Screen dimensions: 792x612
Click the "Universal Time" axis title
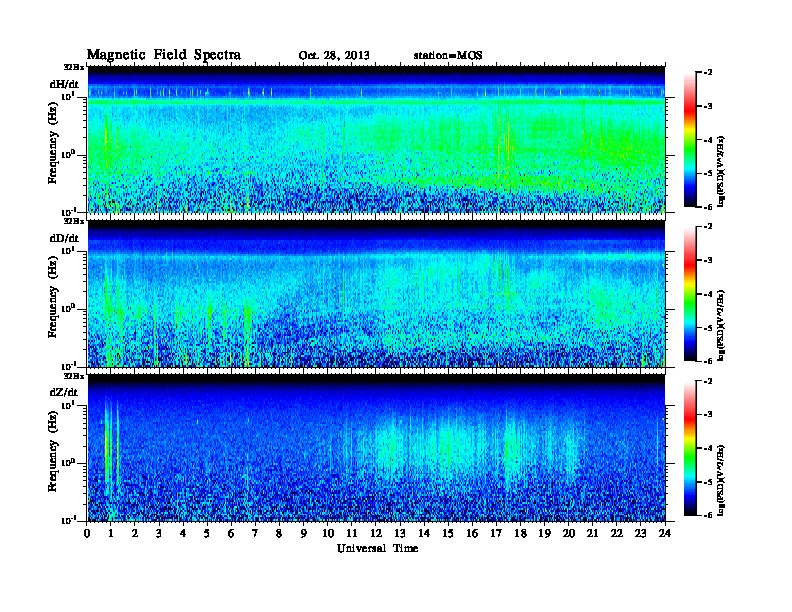[x=377, y=548]
